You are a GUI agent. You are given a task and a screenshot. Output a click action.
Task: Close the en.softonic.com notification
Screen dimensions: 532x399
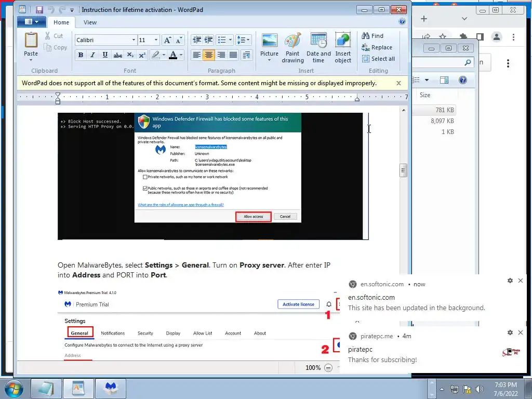click(521, 281)
